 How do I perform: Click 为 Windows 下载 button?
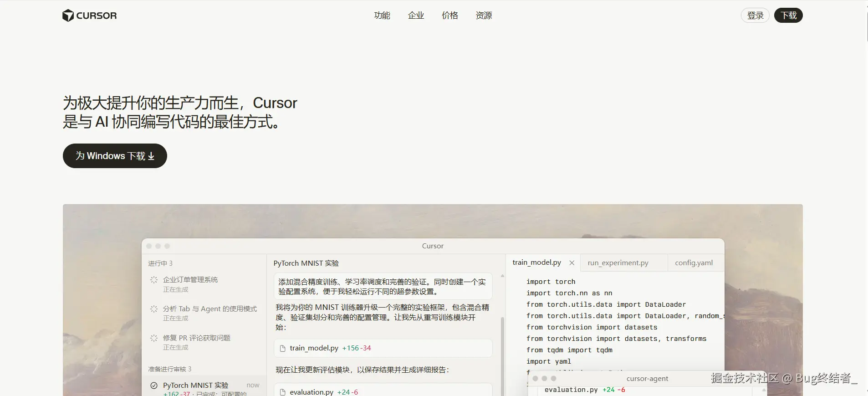pyautogui.click(x=115, y=156)
